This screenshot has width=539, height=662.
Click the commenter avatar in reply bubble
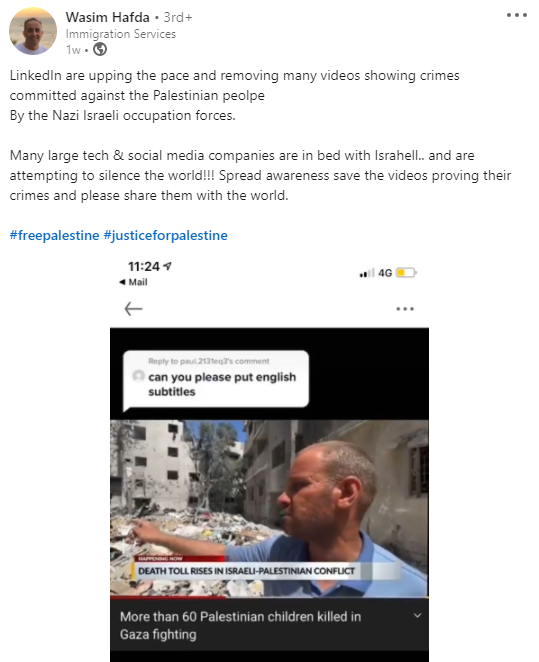pos(138,376)
